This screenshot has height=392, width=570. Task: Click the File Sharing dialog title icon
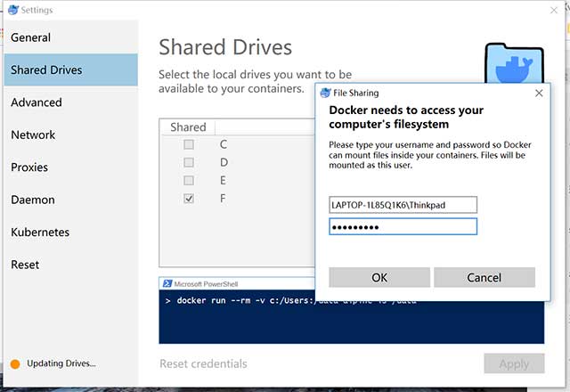pyautogui.click(x=326, y=93)
